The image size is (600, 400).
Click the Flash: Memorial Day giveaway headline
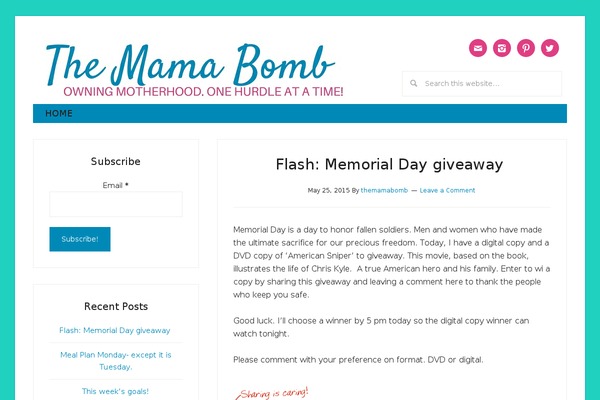[390, 165]
